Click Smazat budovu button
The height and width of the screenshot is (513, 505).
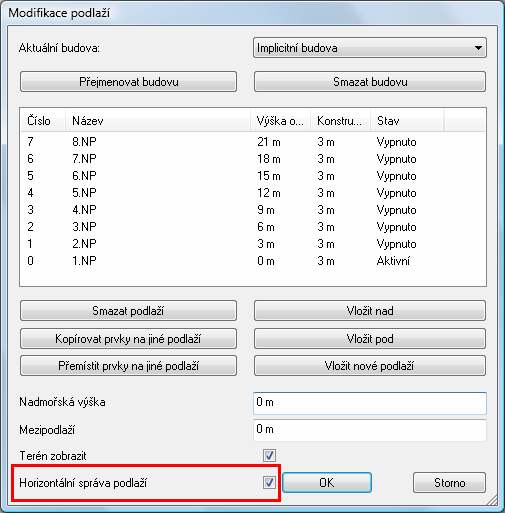click(x=370, y=82)
